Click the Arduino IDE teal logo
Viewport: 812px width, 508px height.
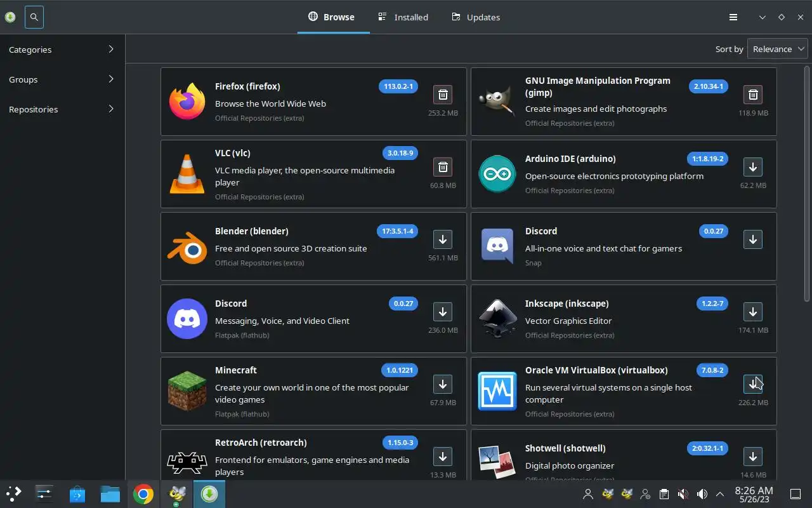[497, 174]
